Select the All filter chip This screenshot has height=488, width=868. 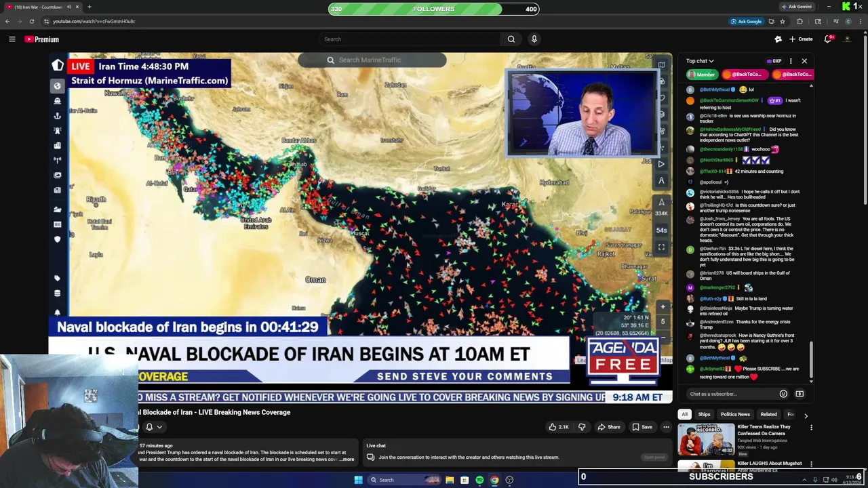pos(685,415)
